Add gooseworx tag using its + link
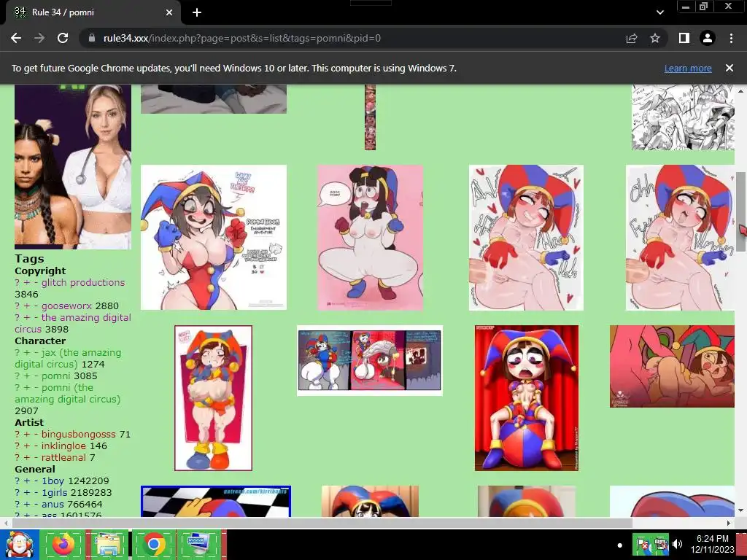This screenshot has height=560, width=747. (27, 306)
